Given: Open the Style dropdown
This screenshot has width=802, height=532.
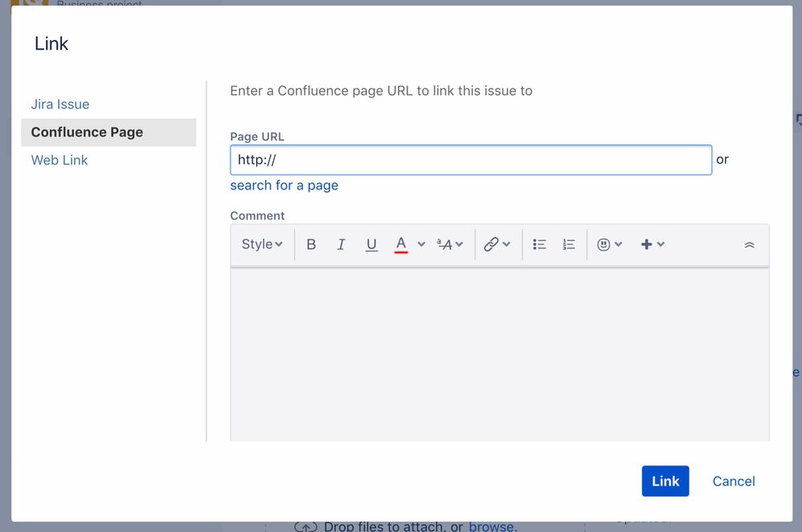Looking at the screenshot, I should pos(262,244).
